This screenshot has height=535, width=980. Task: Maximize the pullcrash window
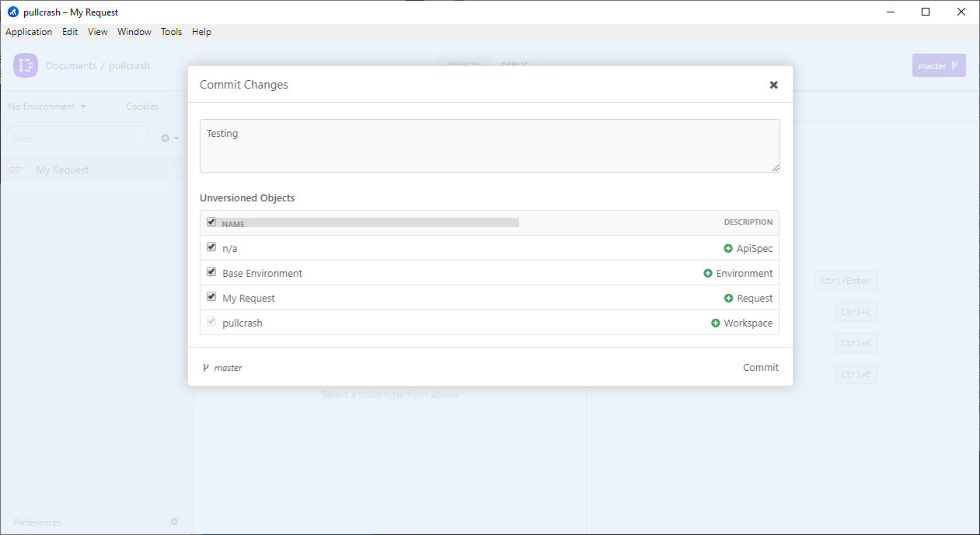click(x=926, y=12)
